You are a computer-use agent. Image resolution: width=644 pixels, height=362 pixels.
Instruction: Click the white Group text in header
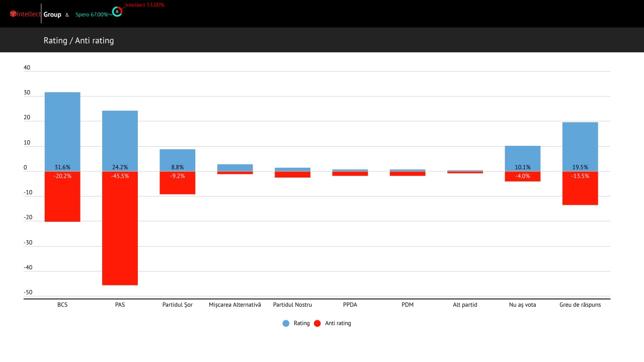click(x=52, y=15)
